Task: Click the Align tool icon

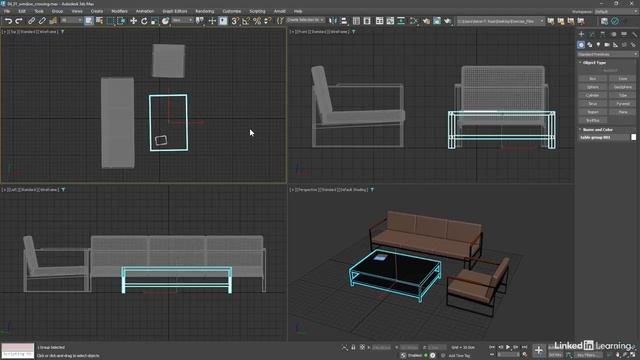Action: (344, 20)
